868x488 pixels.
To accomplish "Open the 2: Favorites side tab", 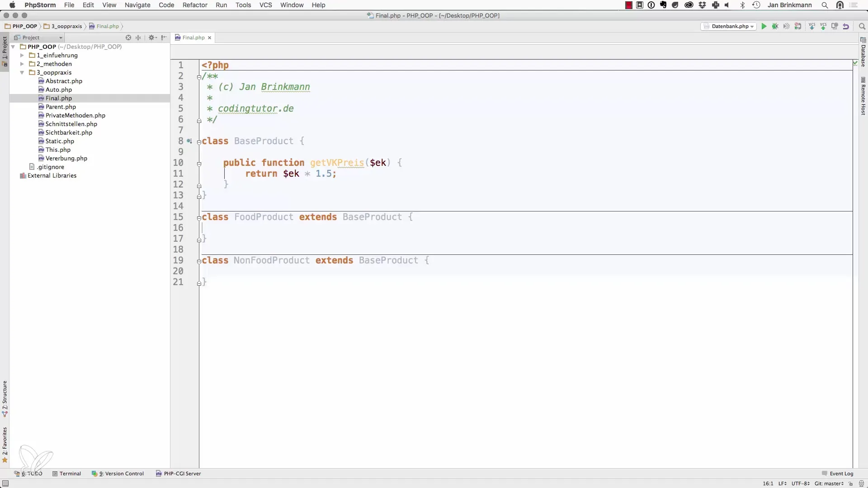I will click(5, 445).
